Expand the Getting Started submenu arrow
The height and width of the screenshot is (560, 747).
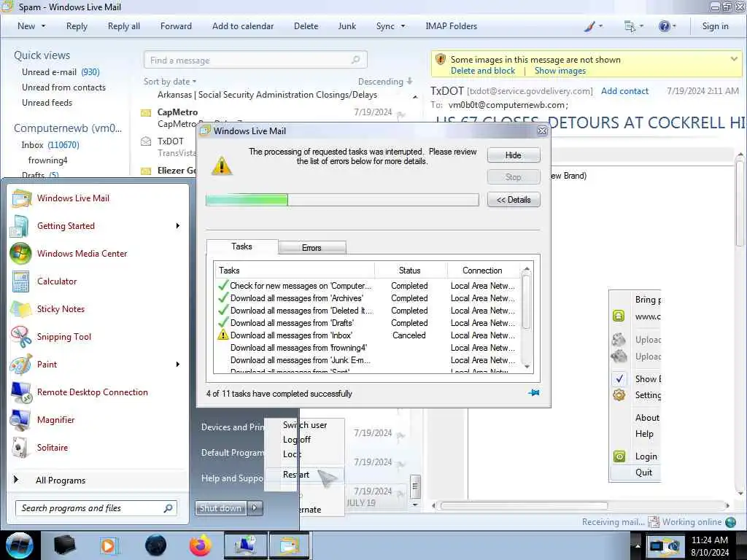coord(178,226)
